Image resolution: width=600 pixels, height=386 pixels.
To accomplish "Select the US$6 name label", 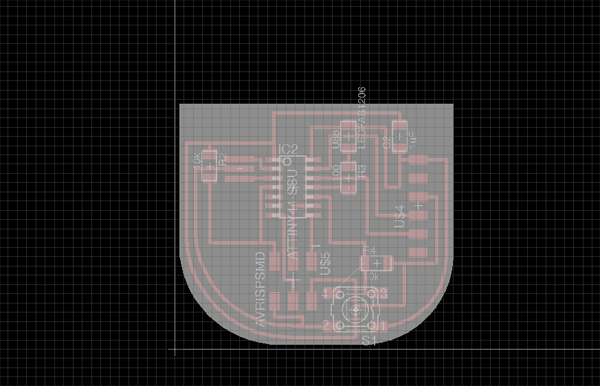I will [x=336, y=139].
